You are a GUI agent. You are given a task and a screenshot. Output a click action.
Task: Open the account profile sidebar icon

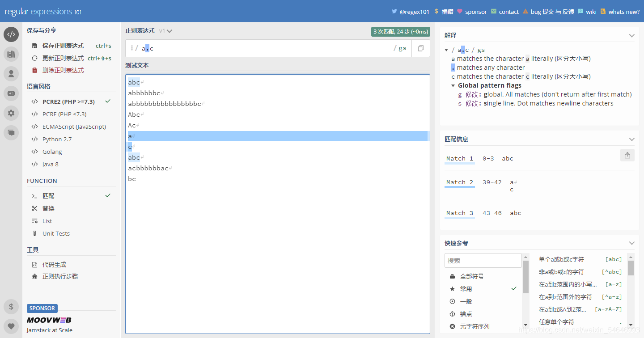[11, 74]
